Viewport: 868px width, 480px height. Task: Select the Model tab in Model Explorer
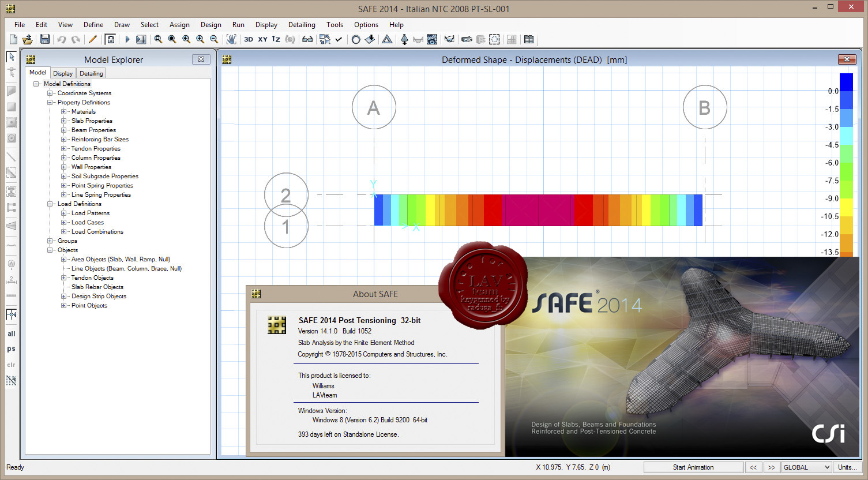pos(37,72)
